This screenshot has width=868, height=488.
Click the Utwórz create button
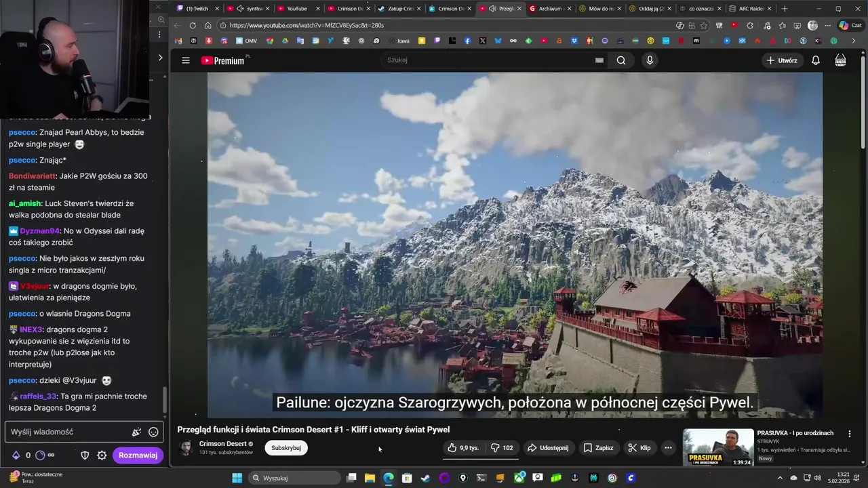(781, 60)
